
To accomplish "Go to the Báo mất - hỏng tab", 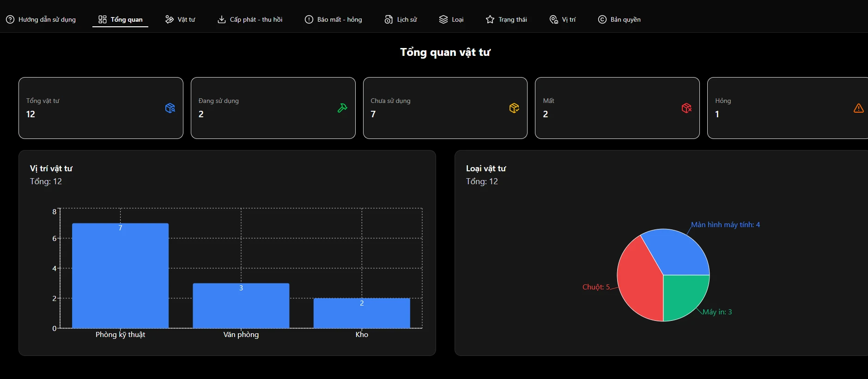I will click(x=333, y=19).
